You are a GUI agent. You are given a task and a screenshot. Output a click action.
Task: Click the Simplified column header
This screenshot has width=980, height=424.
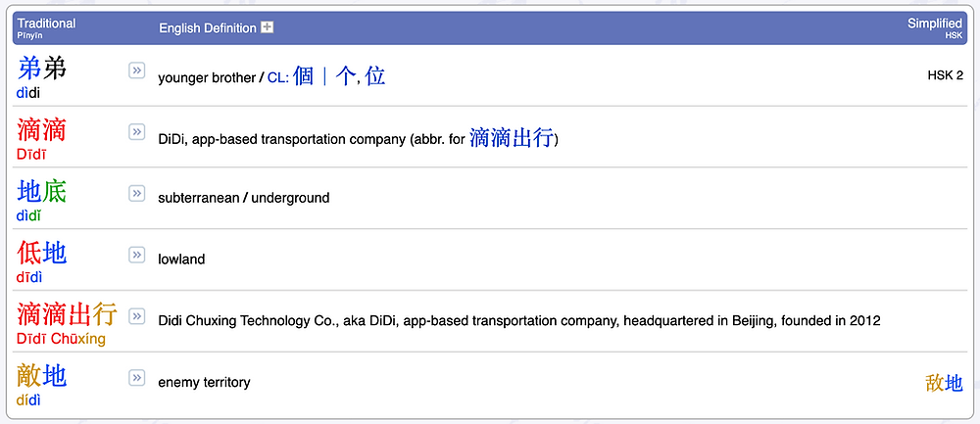[x=935, y=24]
